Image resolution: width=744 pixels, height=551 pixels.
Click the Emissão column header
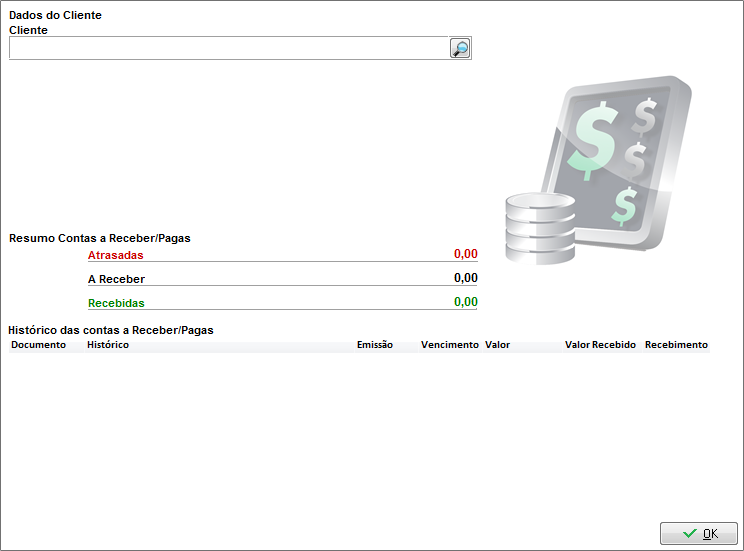(375, 345)
